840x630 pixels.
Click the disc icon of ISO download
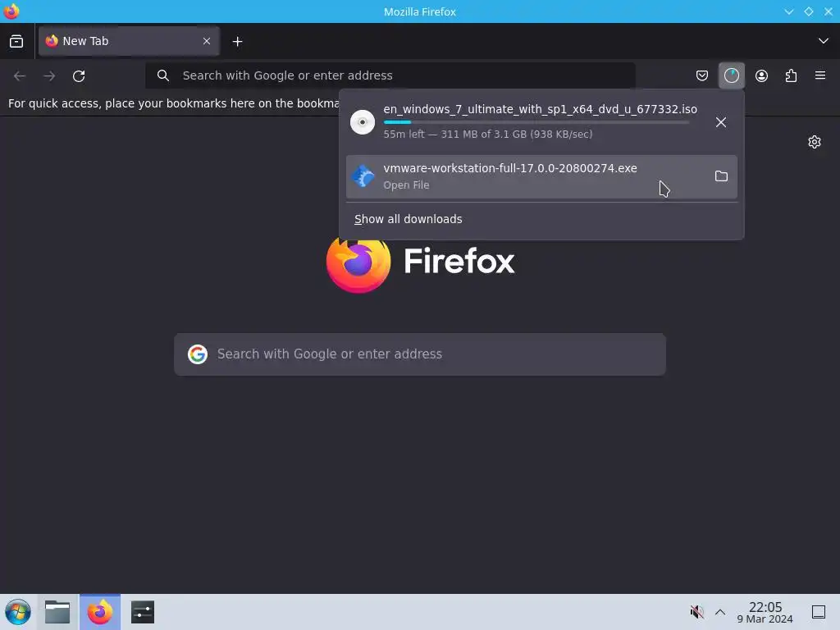tap(363, 122)
